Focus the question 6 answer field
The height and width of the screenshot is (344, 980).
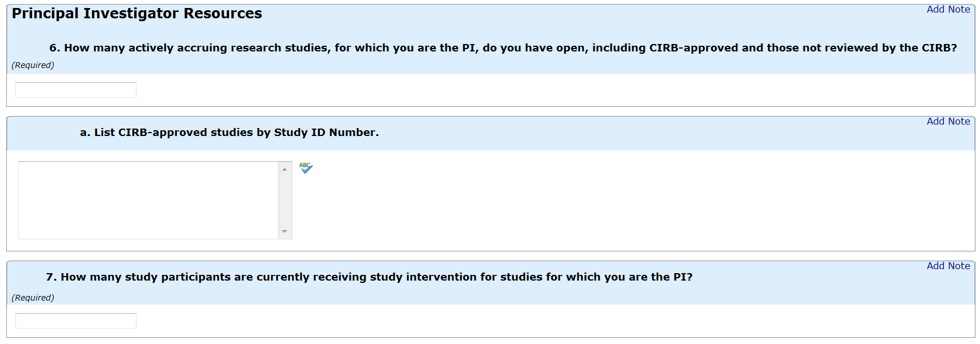click(x=76, y=90)
